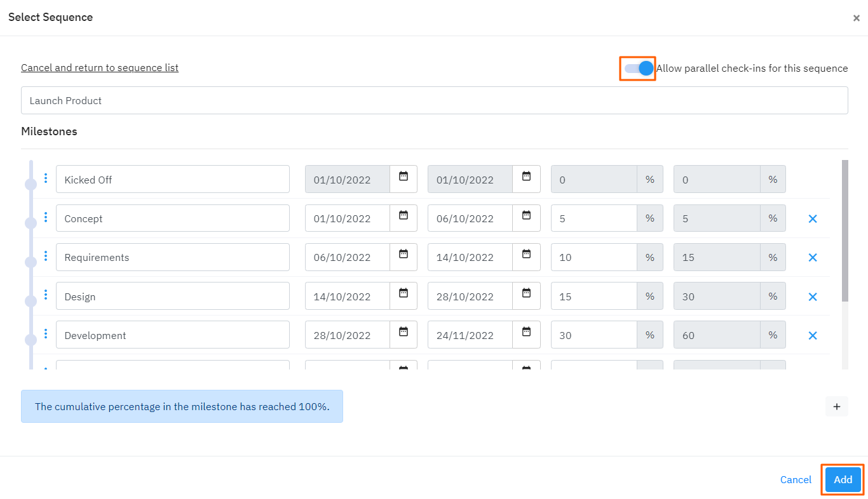Open the Kicked Off end date calendar

(526, 179)
